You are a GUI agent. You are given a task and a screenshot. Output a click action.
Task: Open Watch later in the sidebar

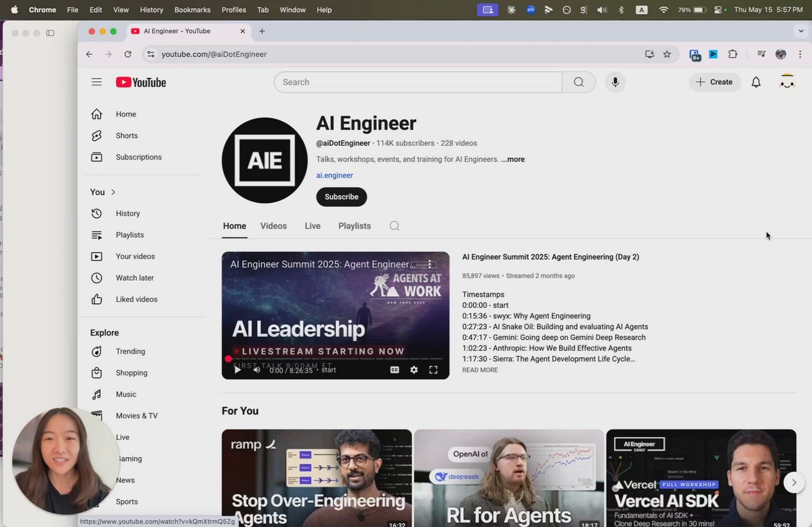coord(134,278)
